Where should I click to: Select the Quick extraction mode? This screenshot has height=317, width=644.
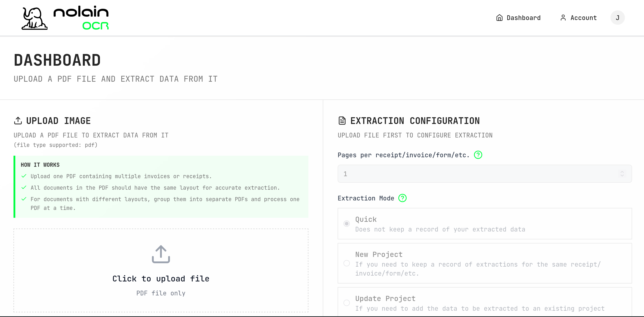tap(346, 224)
